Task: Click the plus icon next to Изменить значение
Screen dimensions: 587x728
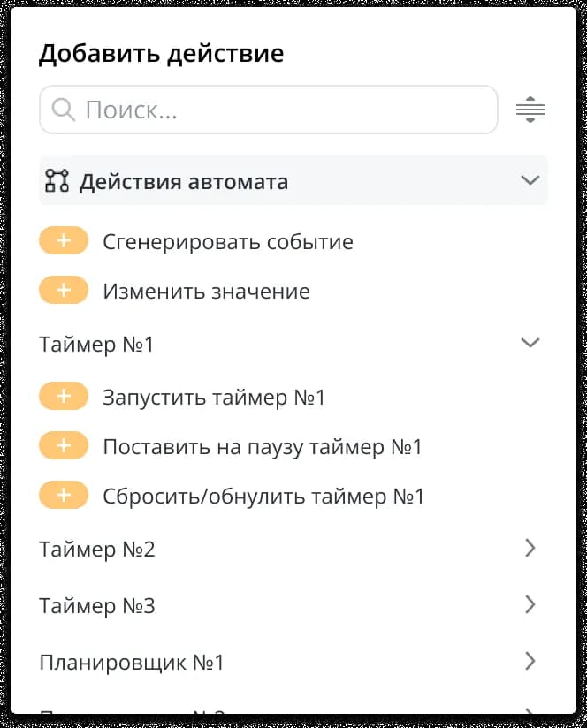Action: 63,290
